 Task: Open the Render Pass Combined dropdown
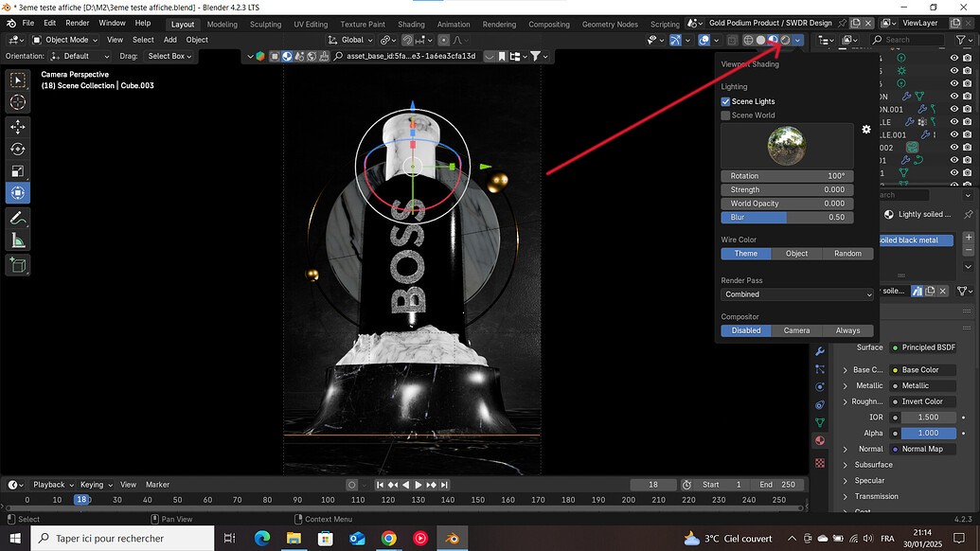coord(797,294)
